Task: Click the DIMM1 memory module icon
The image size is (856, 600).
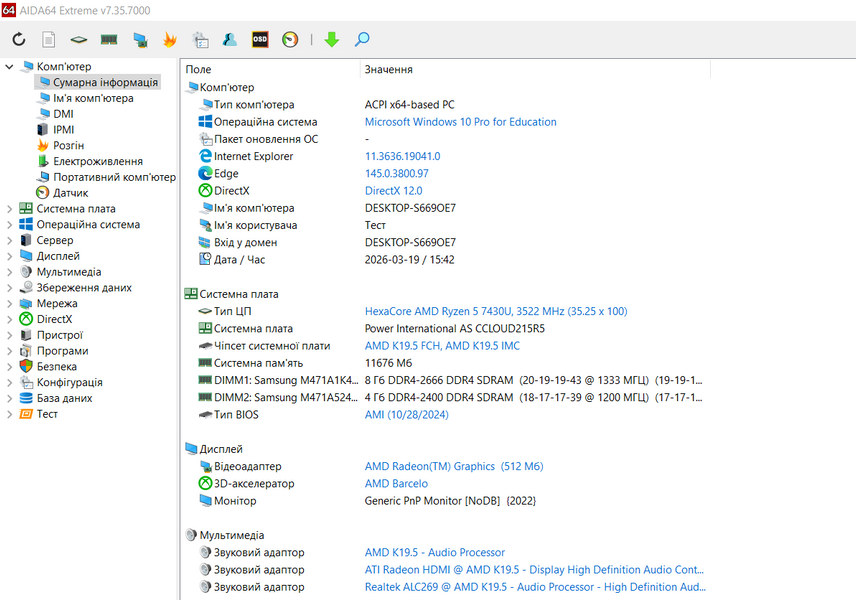Action: [205, 380]
